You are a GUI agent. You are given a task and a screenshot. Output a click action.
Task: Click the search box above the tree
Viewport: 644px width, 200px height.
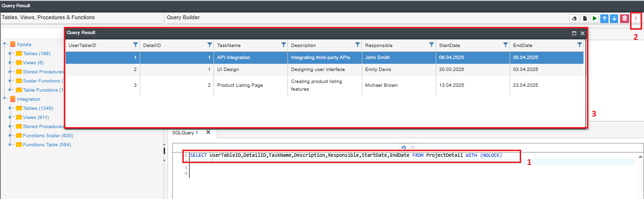[x=34, y=34]
